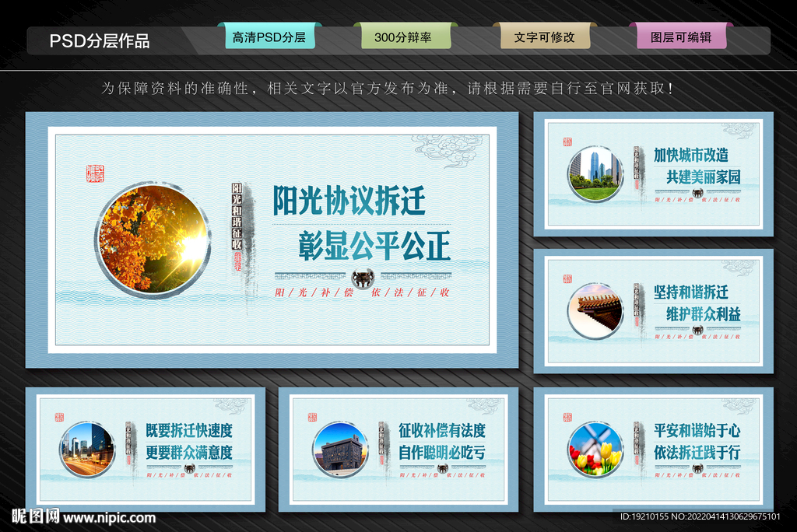
Task: Click the 图层可编辑 pink tag
Action: pos(681,36)
